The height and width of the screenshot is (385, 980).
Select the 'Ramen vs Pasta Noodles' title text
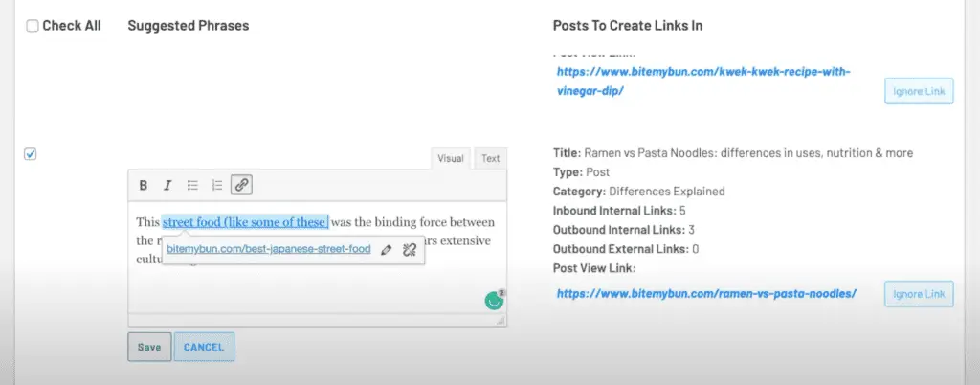(x=748, y=153)
